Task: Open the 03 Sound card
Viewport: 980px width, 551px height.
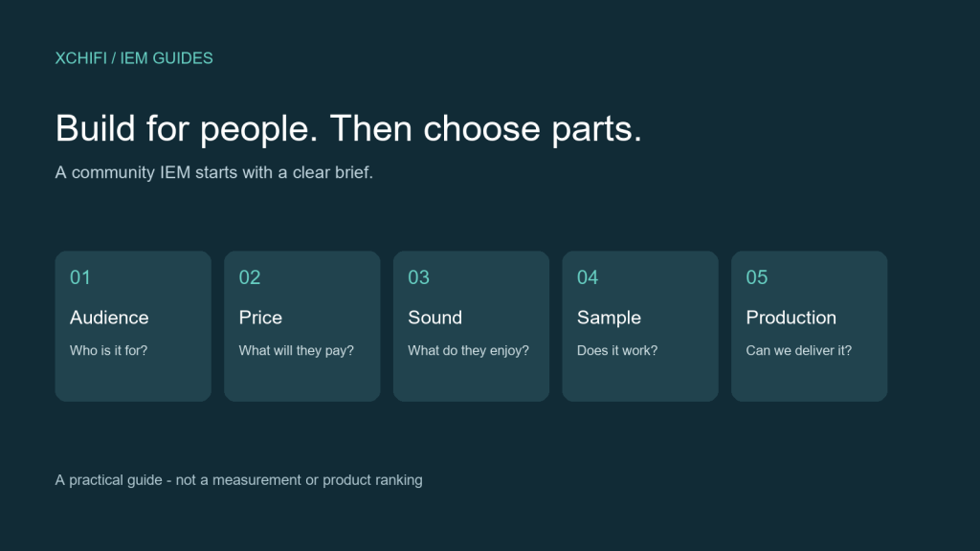Action: (x=471, y=326)
